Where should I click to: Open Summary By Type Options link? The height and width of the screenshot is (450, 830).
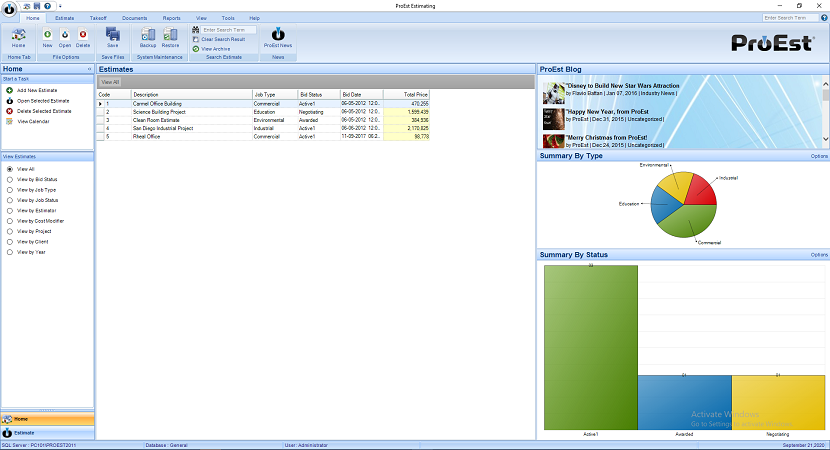pos(819,156)
